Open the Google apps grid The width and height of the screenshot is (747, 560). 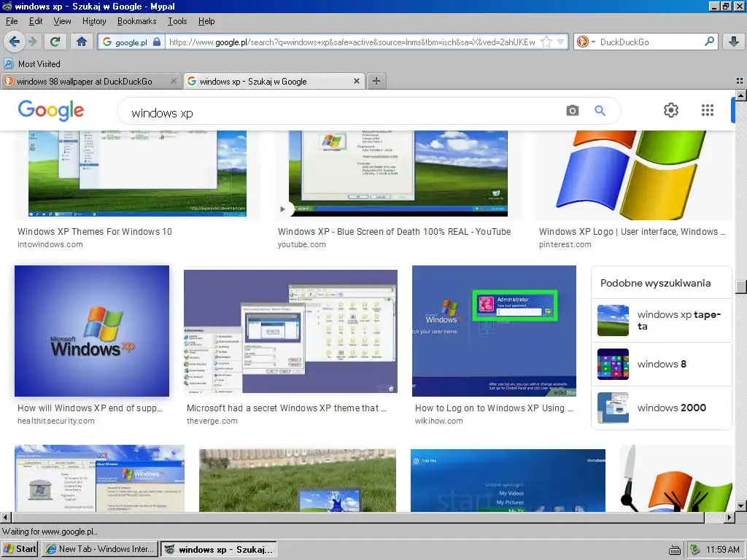[x=708, y=110]
